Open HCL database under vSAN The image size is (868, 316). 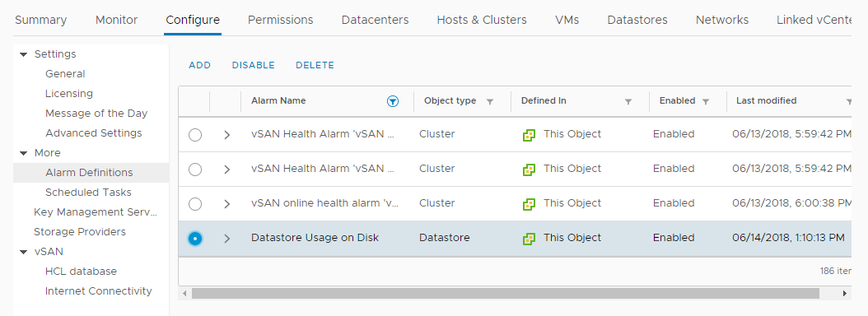[81, 272]
